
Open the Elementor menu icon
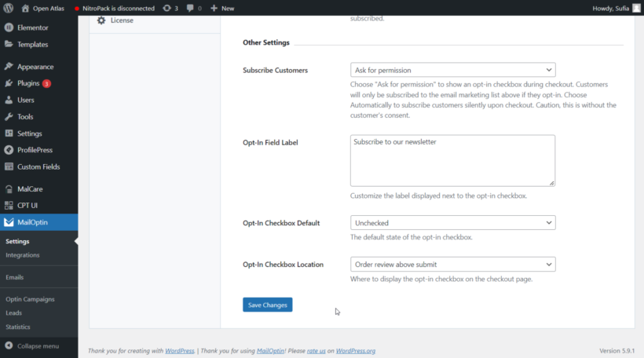click(9, 27)
